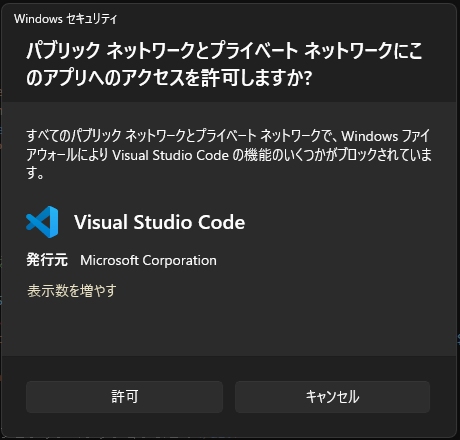Click heading line ending 許可しますか?
The width and height of the screenshot is (460, 440).
point(169,78)
